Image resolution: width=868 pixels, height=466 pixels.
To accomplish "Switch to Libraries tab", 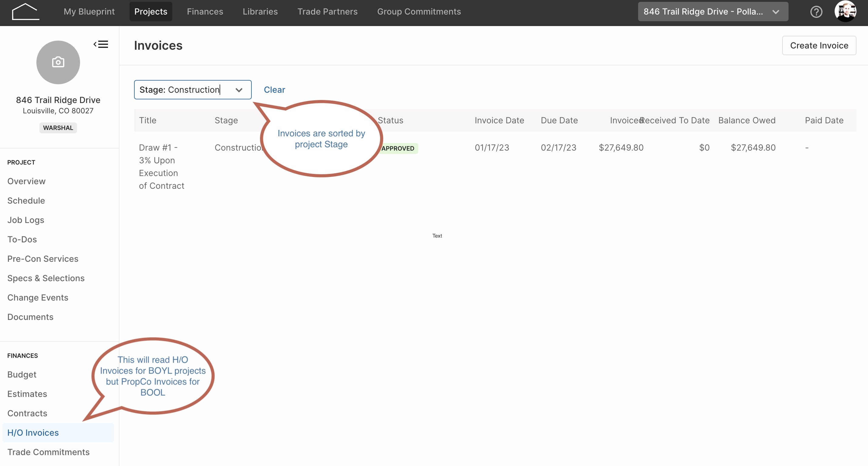I will 260,12.
